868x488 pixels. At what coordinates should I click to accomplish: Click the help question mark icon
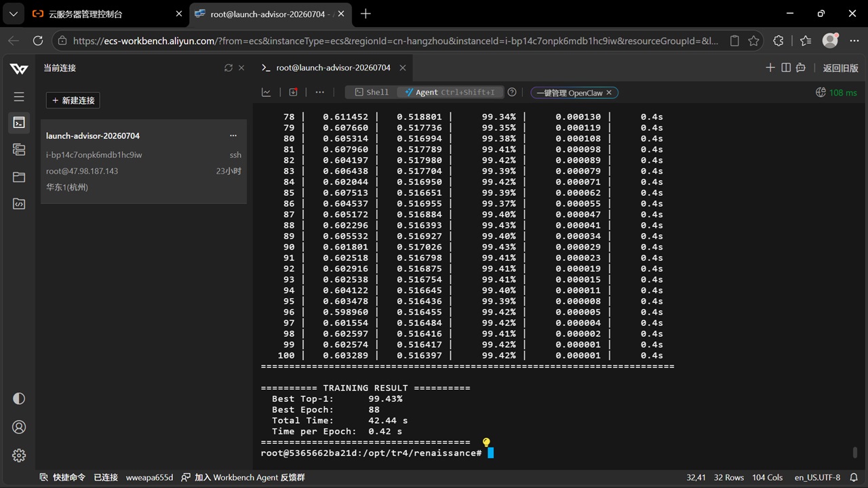[512, 92]
